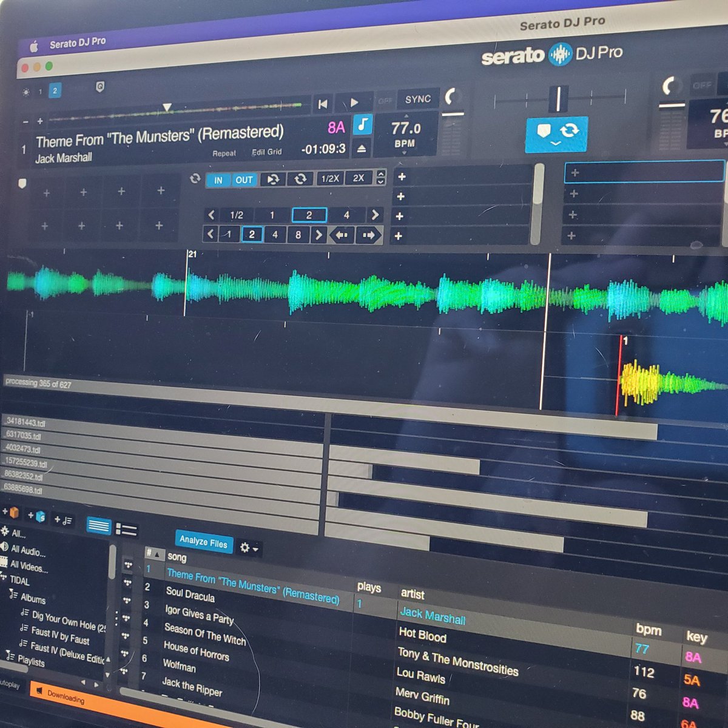Viewport: 728px width, 728px height.
Task: Click the track overview playhead marker
Action: click(167, 108)
